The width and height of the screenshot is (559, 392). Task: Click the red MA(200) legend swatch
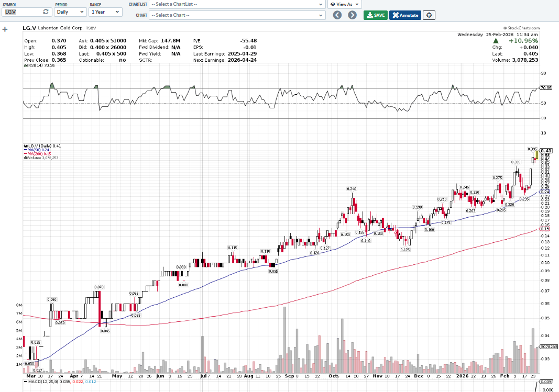25,154
